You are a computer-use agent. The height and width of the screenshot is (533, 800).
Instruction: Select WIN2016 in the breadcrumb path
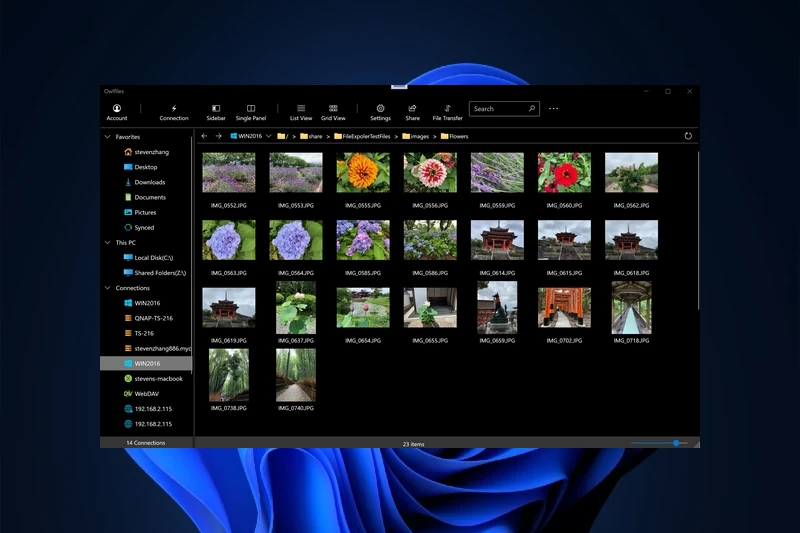(x=246, y=136)
